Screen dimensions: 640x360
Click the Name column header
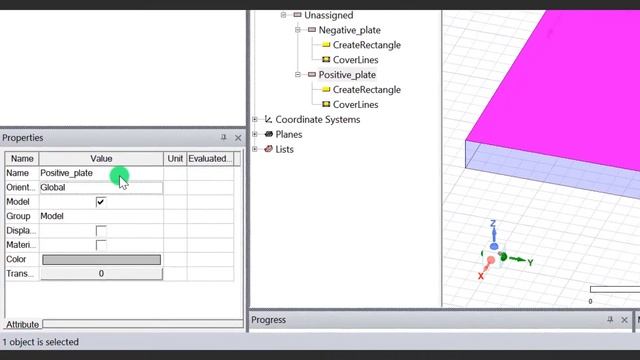click(22, 158)
